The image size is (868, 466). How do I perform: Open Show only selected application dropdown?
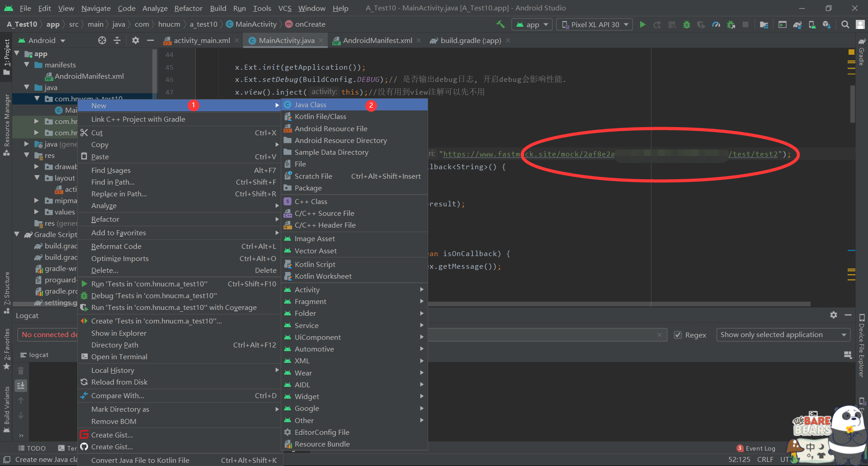coord(783,335)
